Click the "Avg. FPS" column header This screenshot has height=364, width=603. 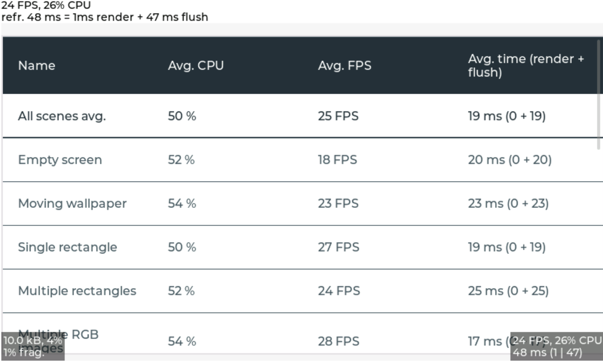pyautogui.click(x=345, y=66)
